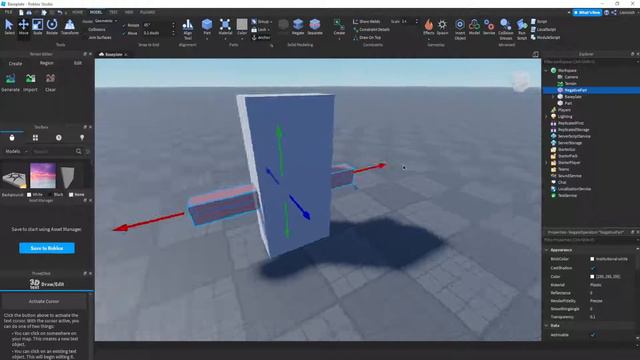The image size is (640, 360).
Task: Toggle the Archivable property checkbox
Action: pos(592,335)
